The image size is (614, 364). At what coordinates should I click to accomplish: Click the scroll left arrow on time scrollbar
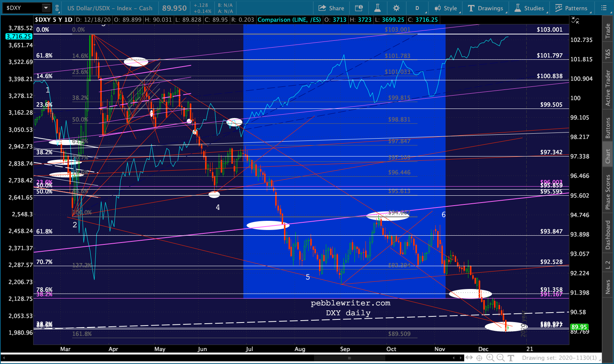454,358
